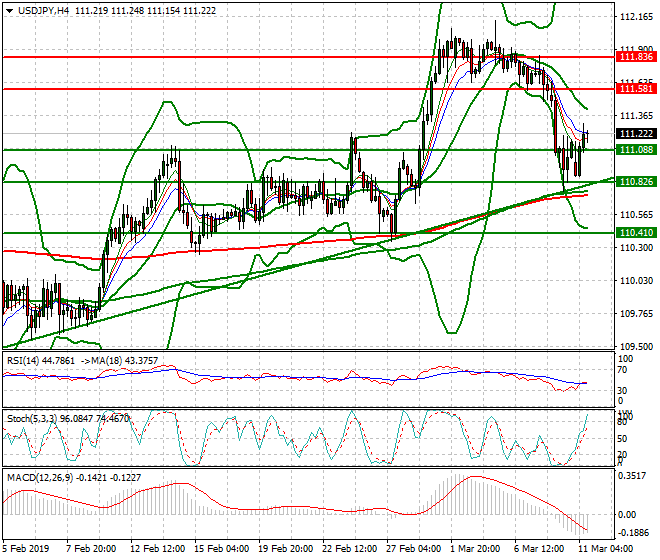Click the 110.030 price scale value
Viewport: 660px width, 560px height.
[x=637, y=280]
